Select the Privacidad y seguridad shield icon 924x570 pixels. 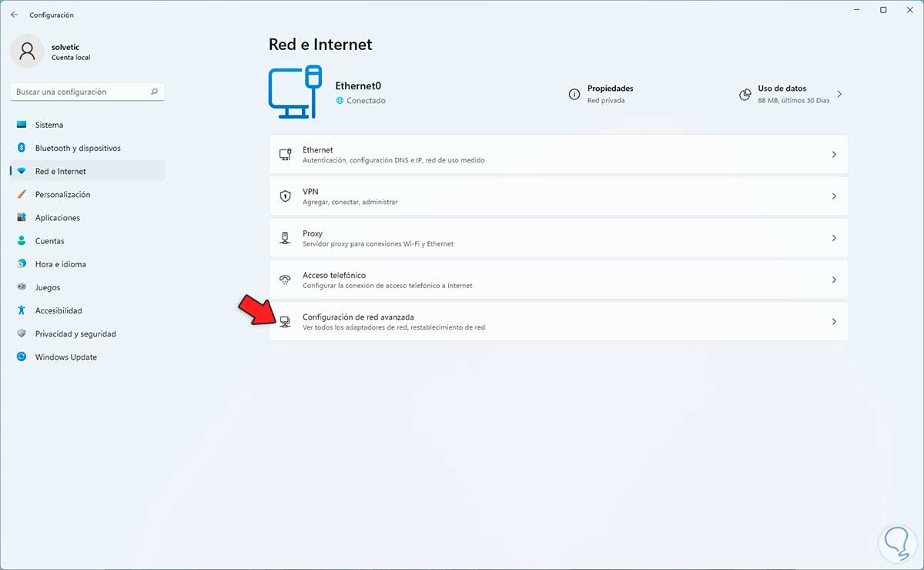(x=22, y=334)
